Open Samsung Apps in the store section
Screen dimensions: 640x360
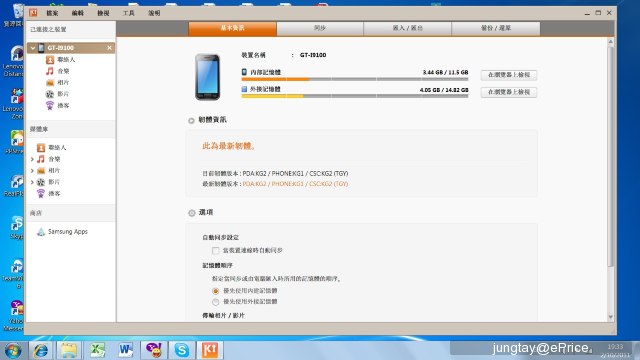[68, 232]
